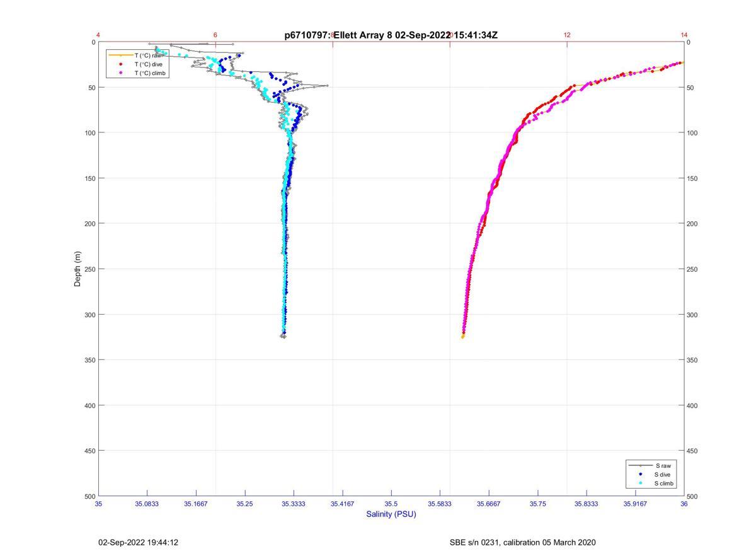This screenshot has width=756, height=558.
Task: Click depth tick "250" beside the Depth (m) label
Action: [x=89, y=269]
